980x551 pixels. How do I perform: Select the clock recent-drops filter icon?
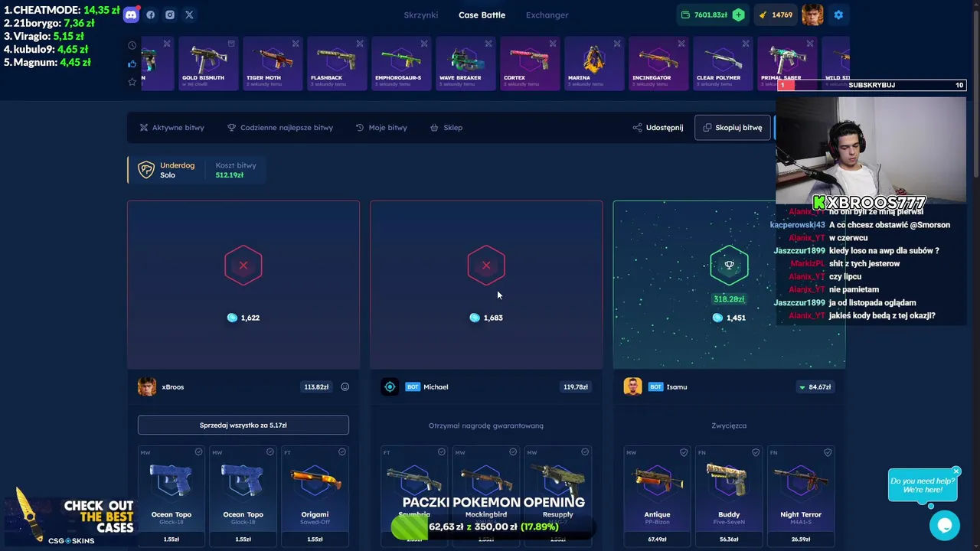(x=132, y=45)
